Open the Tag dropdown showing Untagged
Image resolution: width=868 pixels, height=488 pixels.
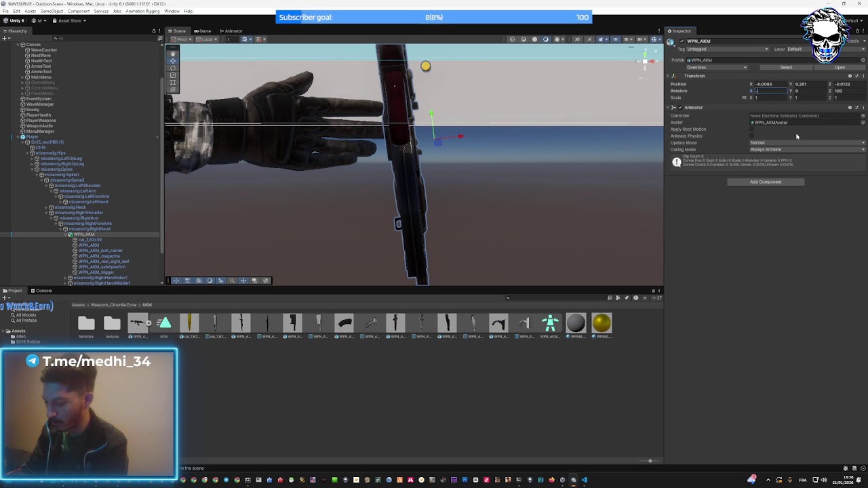728,49
